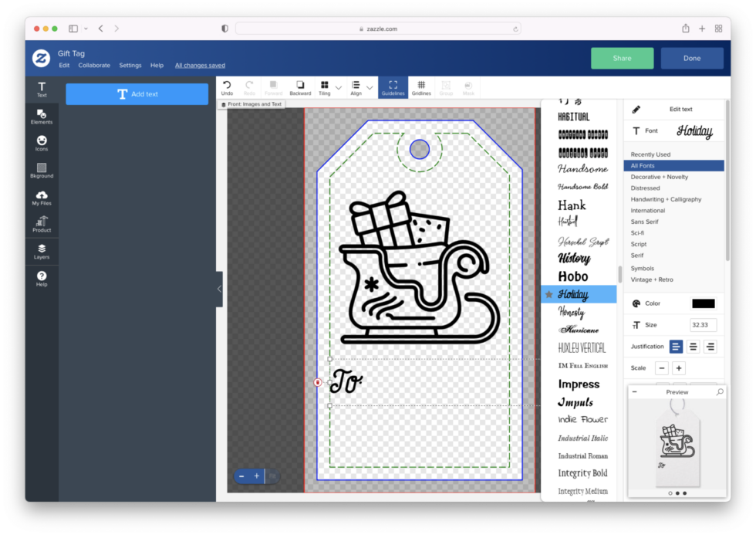The image size is (756, 535).
Task: Select center justification
Action: 692,347
